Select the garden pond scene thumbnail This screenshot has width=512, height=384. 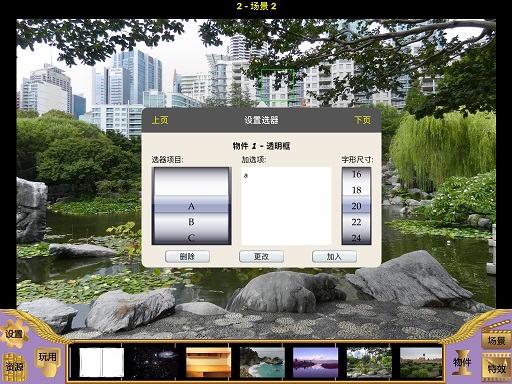pyautogui.click(x=369, y=362)
